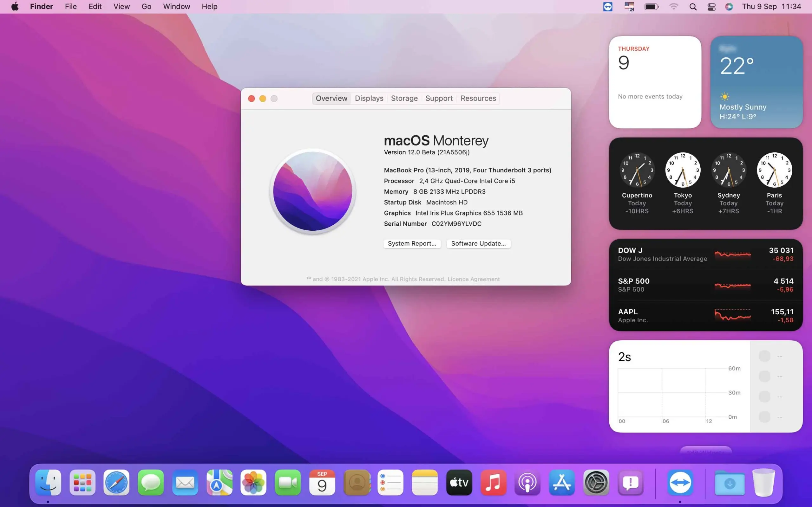812x507 pixels.
Task: Click the Software Update button
Action: coord(478,243)
